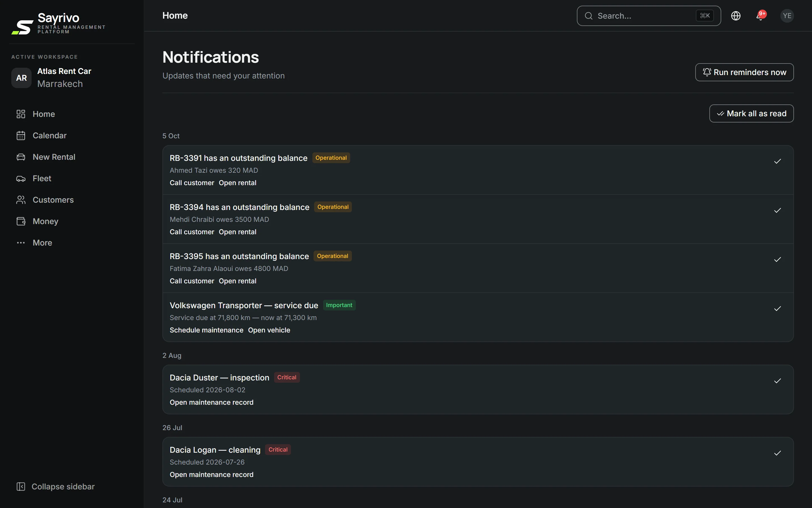Mark Dacia Duster inspection as read
Image resolution: width=812 pixels, height=508 pixels.
(x=777, y=381)
